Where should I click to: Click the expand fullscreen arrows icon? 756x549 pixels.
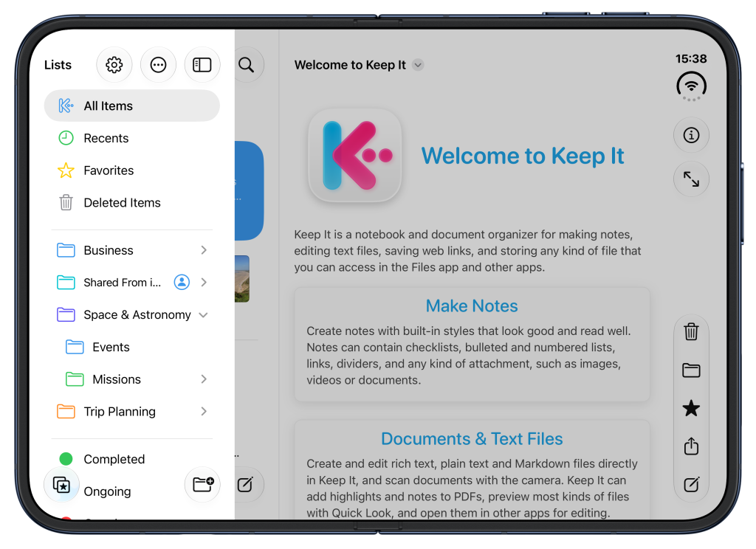click(691, 179)
